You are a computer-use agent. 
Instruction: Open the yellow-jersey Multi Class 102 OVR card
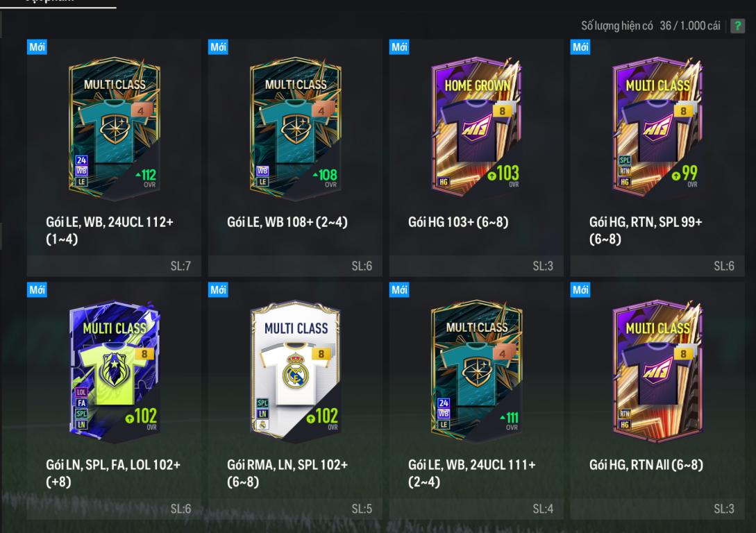(x=115, y=371)
